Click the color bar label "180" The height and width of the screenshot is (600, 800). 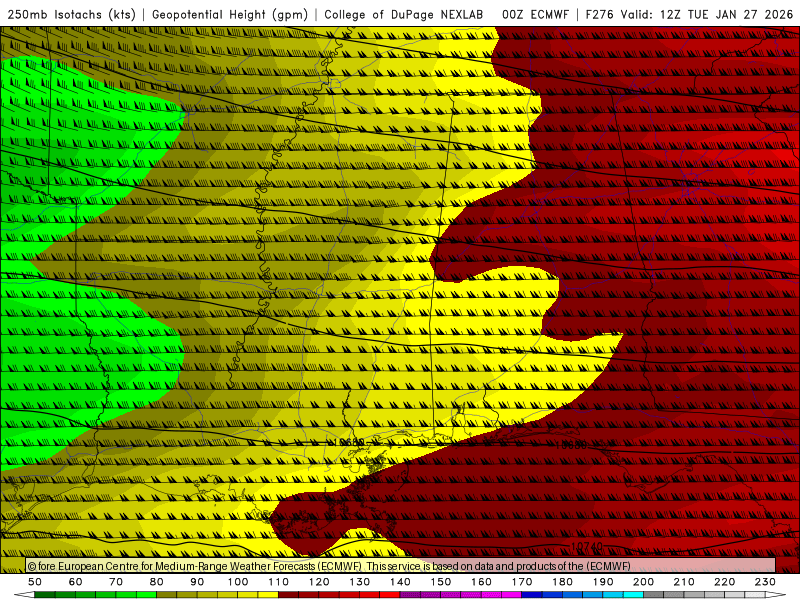pos(562,582)
